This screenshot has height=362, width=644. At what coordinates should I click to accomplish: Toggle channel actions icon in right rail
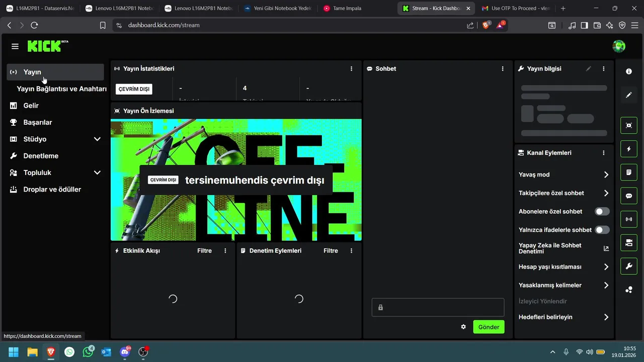pos(629,243)
